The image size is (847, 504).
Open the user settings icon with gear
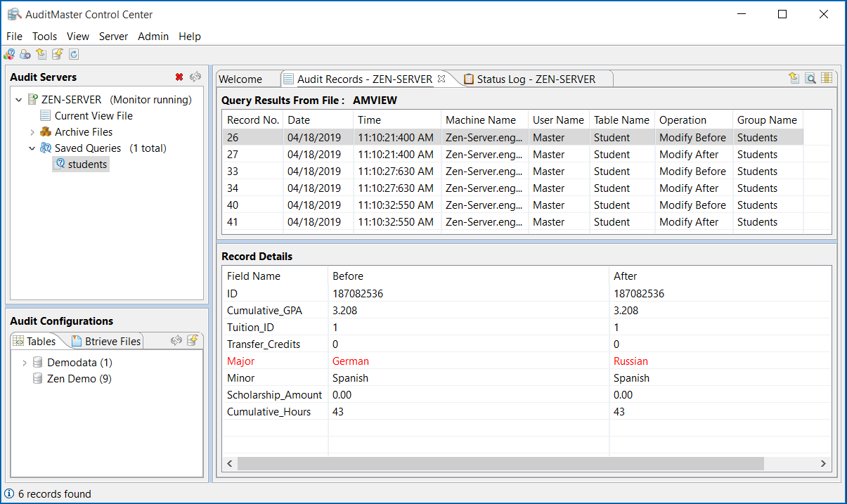tap(25, 54)
